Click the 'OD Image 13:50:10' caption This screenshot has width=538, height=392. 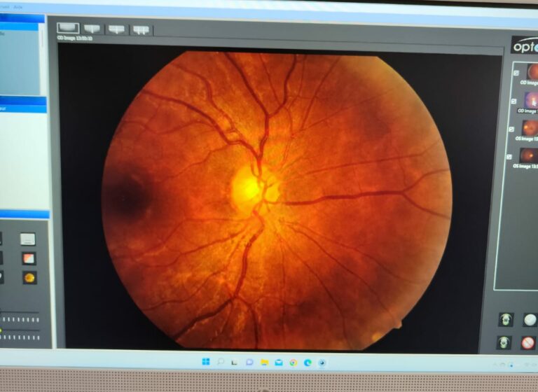pyautogui.click(x=74, y=38)
